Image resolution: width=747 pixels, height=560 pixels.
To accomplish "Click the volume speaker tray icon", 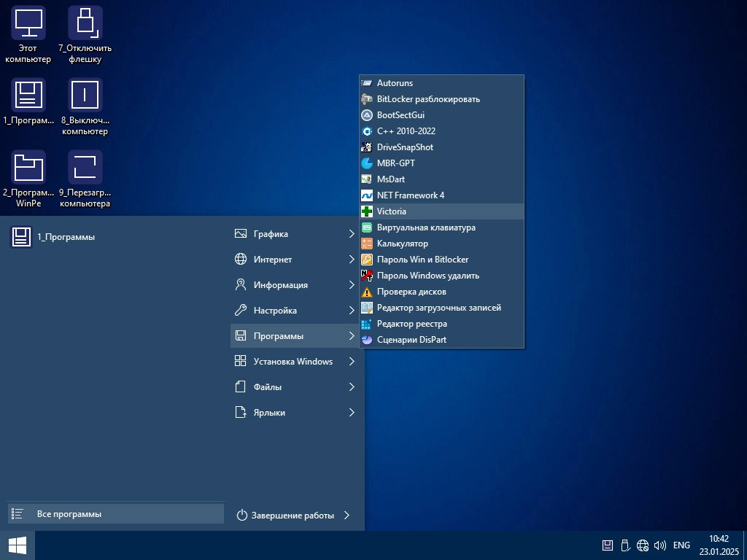I will pyautogui.click(x=660, y=545).
